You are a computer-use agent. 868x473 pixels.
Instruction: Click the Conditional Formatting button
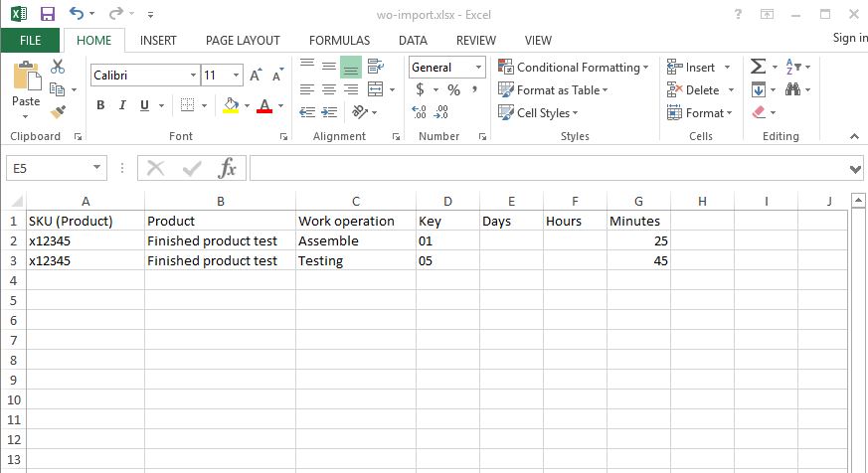click(573, 68)
